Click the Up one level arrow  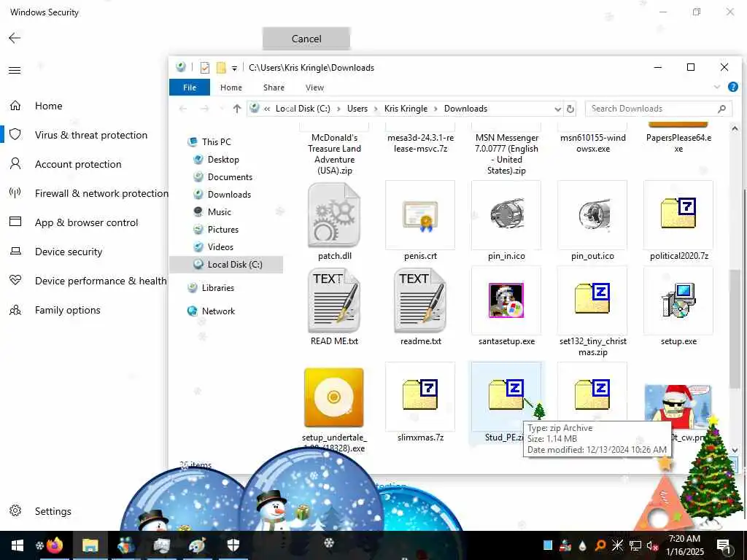point(237,109)
